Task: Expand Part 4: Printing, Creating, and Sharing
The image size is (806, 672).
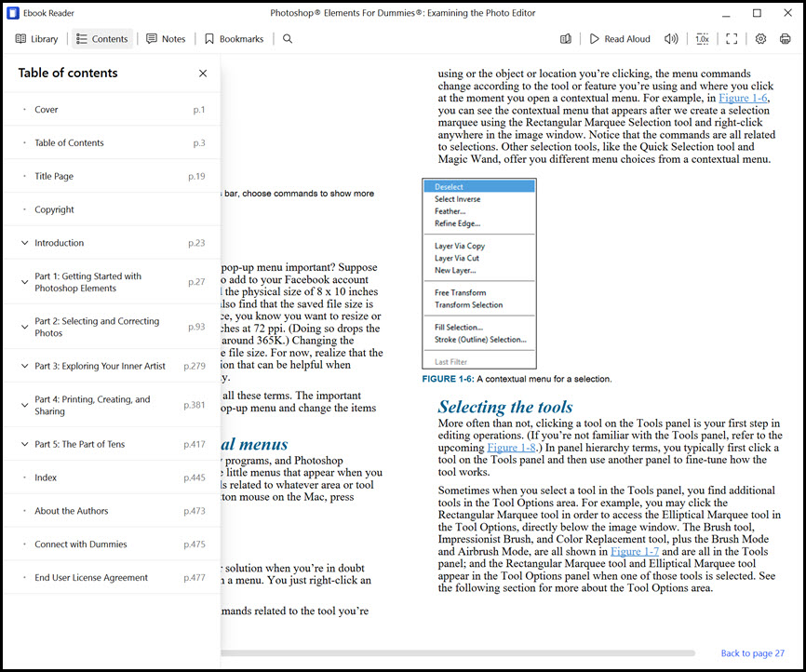Action: tap(24, 405)
